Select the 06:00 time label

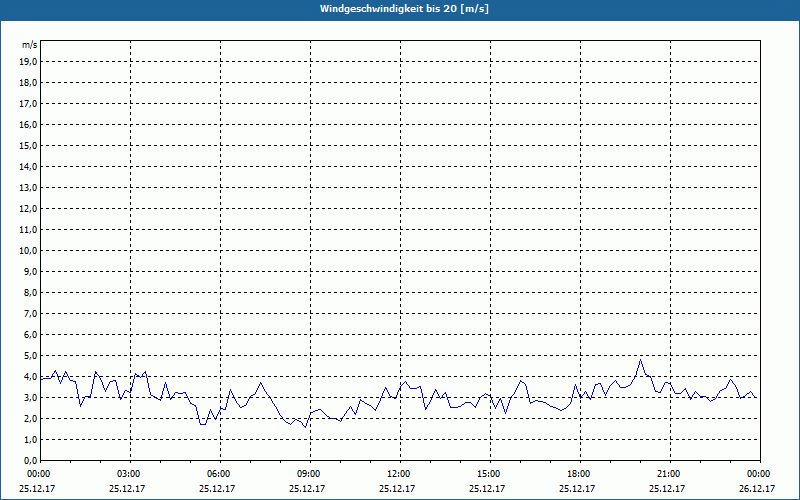[220, 473]
